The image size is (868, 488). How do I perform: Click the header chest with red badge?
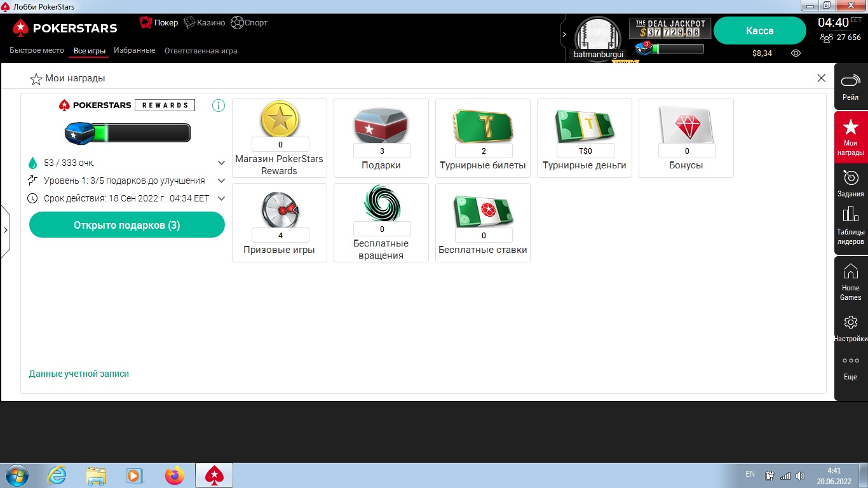click(x=644, y=48)
